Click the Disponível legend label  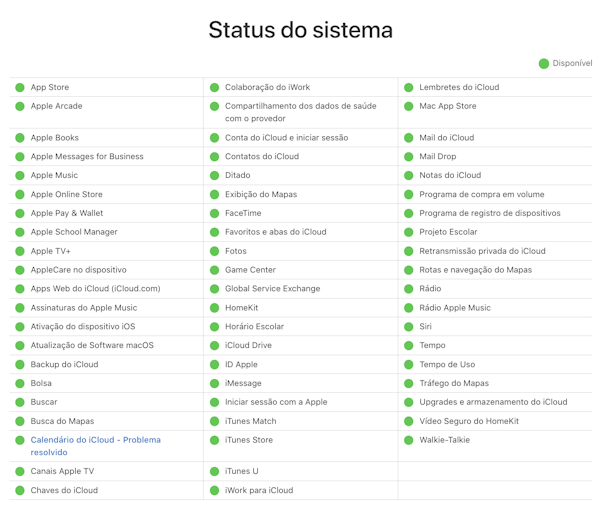click(x=572, y=63)
